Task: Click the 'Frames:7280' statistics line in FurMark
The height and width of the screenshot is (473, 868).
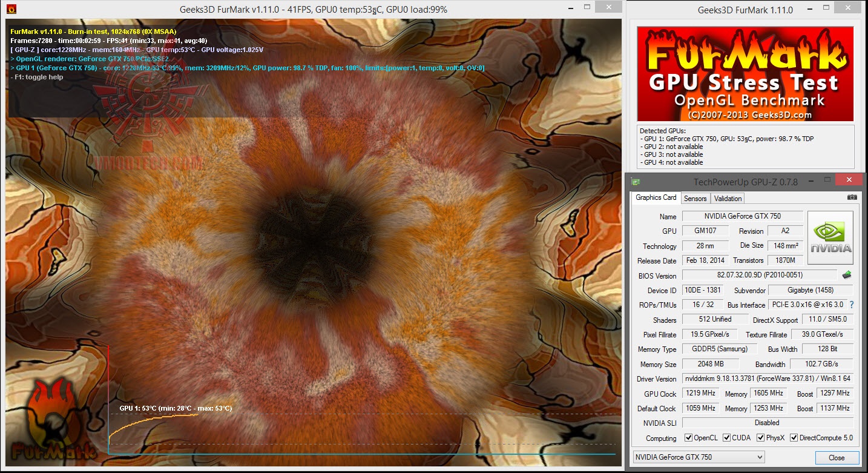Action: [109, 41]
